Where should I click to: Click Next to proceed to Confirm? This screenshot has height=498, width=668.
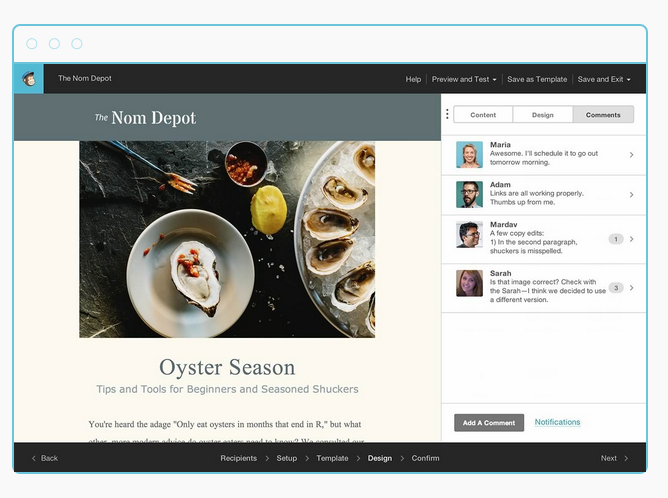[614, 458]
